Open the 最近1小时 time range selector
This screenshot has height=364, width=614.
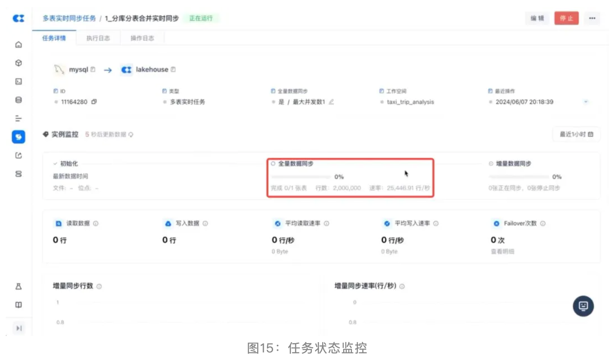click(576, 134)
